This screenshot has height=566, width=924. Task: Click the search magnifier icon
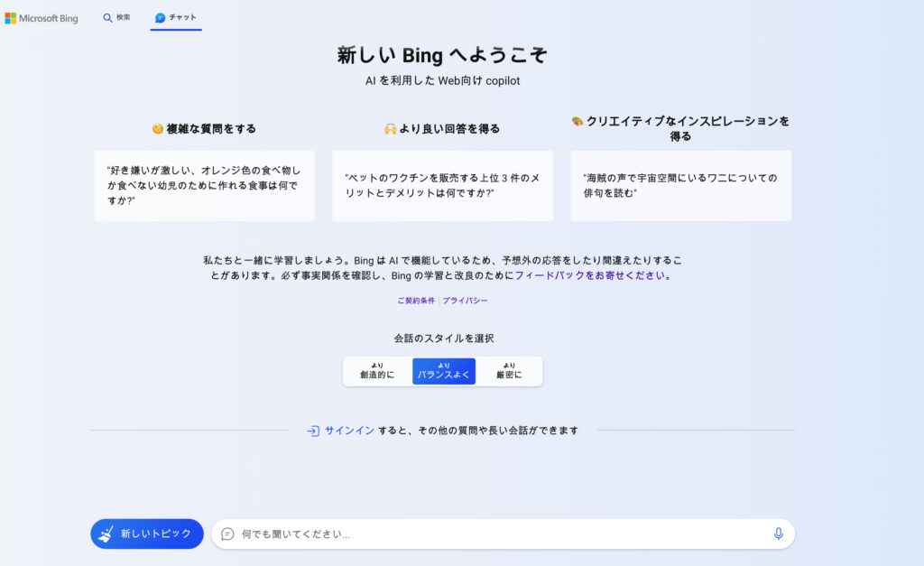pos(107,18)
